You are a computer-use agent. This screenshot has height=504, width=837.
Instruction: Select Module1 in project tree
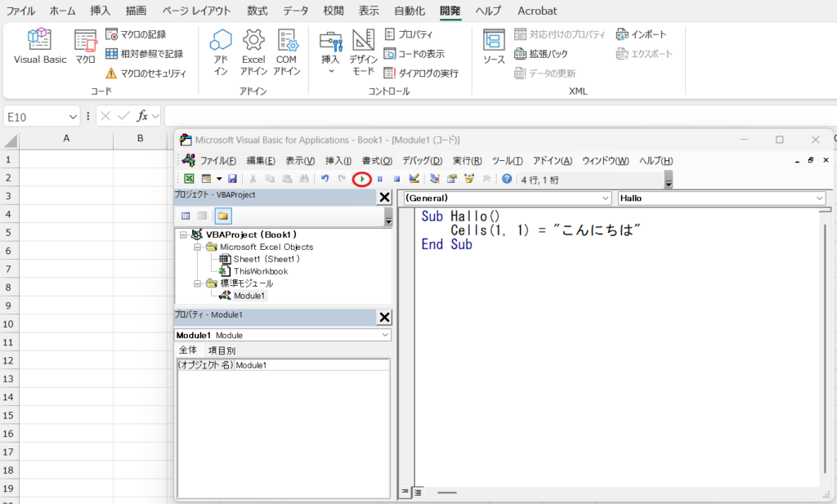coord(248,296)
